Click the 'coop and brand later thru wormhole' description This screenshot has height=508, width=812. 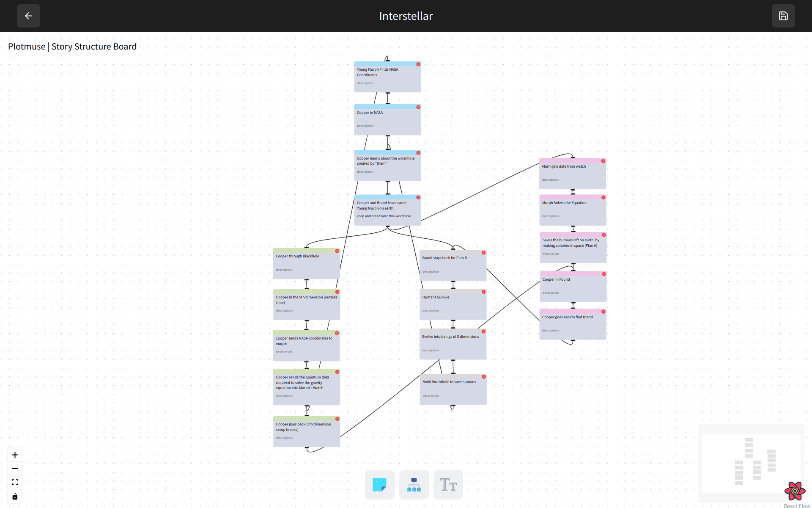(384, 216)
